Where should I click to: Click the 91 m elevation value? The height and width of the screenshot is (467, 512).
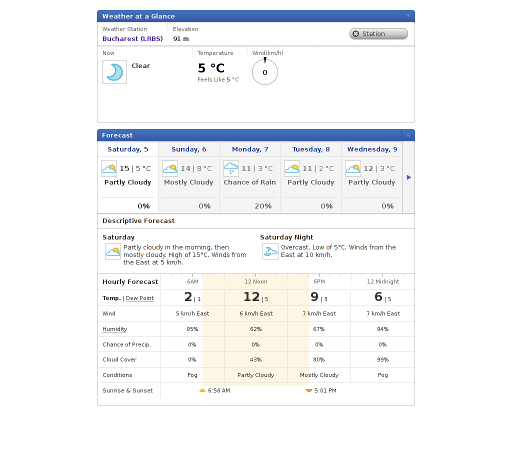pos(181,39)
